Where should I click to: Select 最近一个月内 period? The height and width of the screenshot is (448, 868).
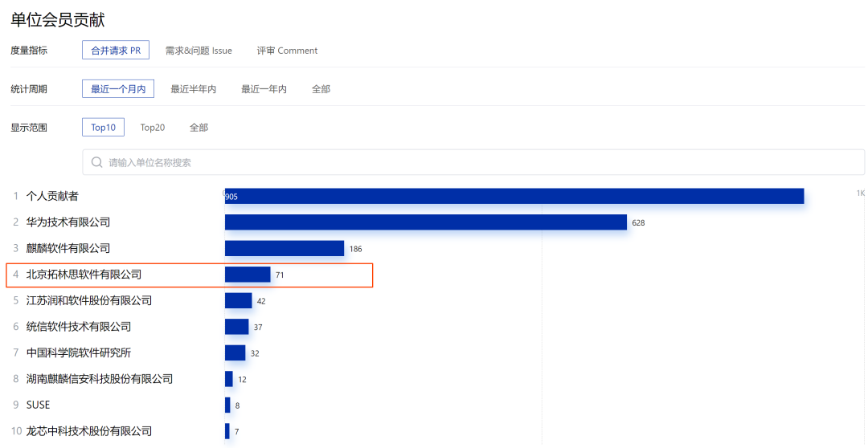point(118,88)
